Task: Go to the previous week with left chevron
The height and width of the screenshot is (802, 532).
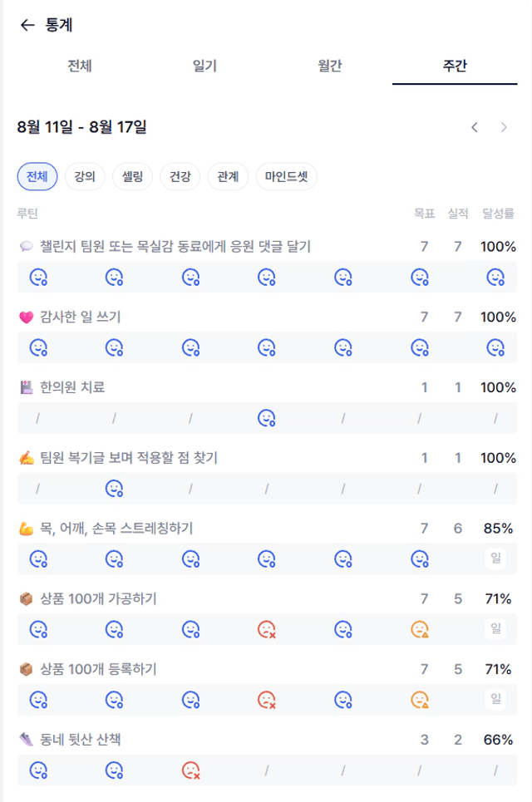Action: point(475,127)
